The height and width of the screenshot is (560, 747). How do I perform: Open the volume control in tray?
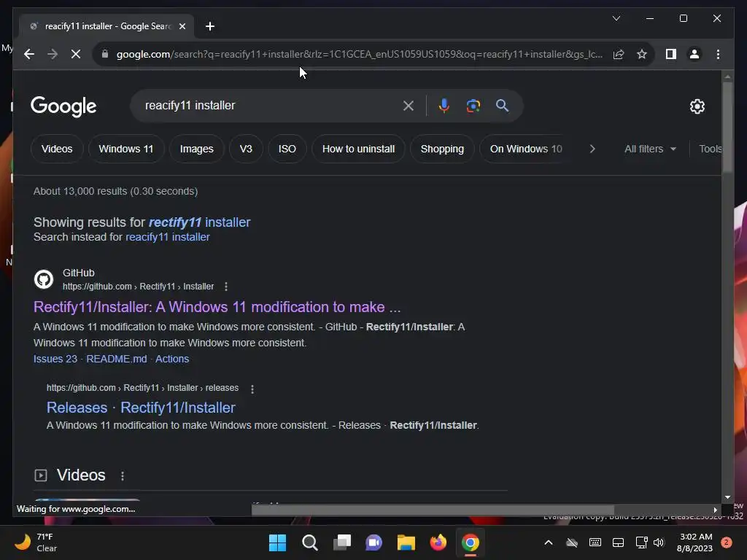coord(659,542)
